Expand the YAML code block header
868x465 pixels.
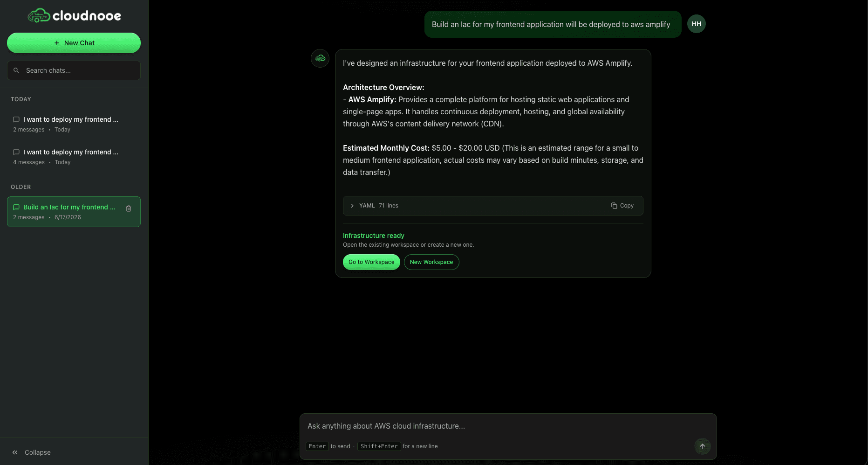point(493,206)
